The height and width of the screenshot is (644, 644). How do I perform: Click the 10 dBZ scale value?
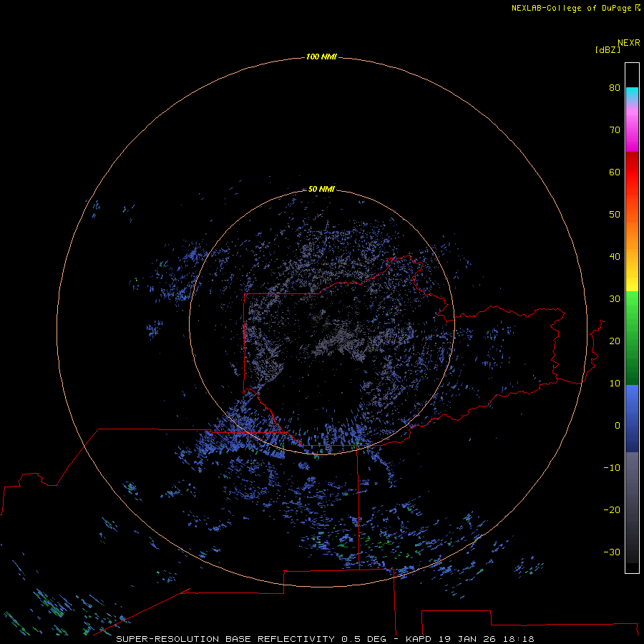(x=615, y=384)
